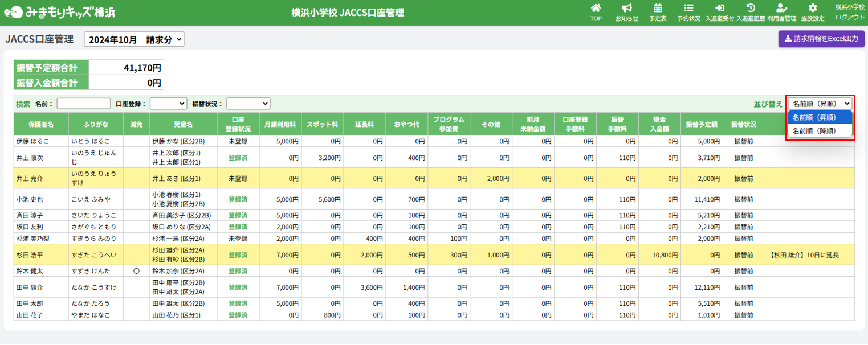Screen dimensions: 868x345
Task: Expand the 振替状況 filter dropdown
Action: (248, 104)
